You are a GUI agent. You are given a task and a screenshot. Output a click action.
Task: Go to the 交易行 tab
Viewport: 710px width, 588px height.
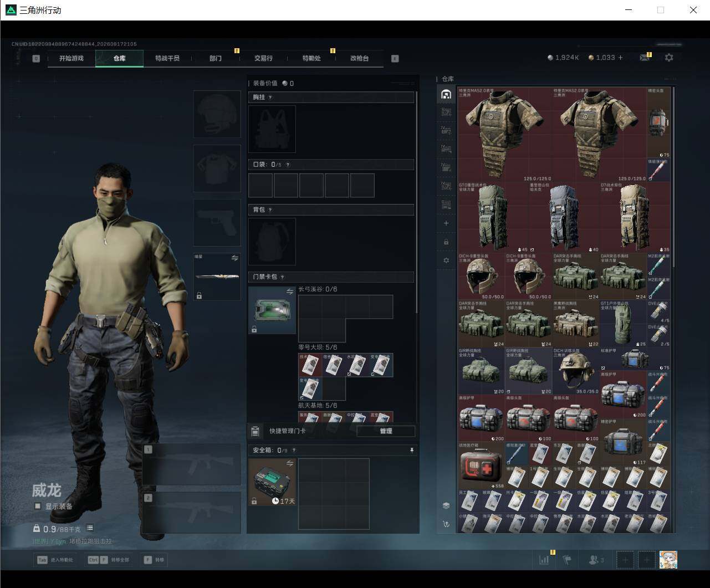click(x=263, y=58)
